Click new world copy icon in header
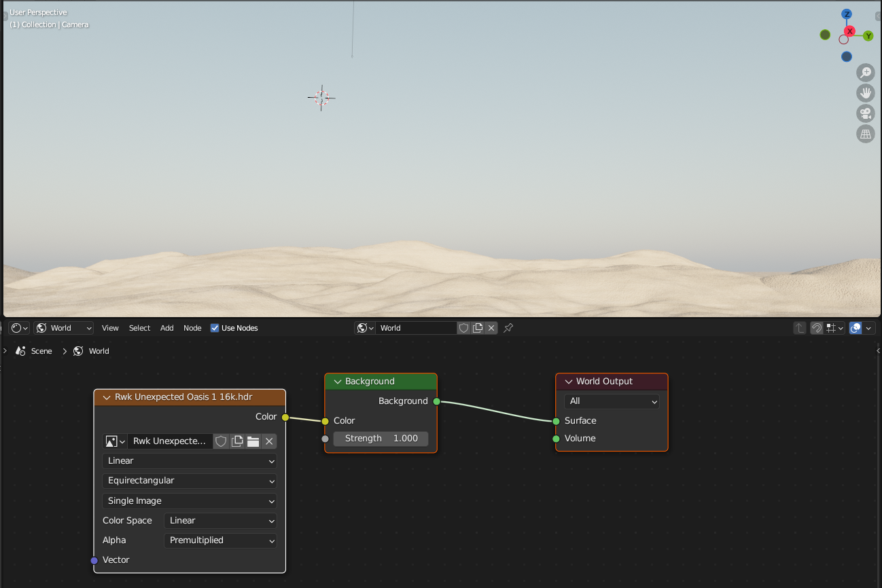 pos(478,328)
